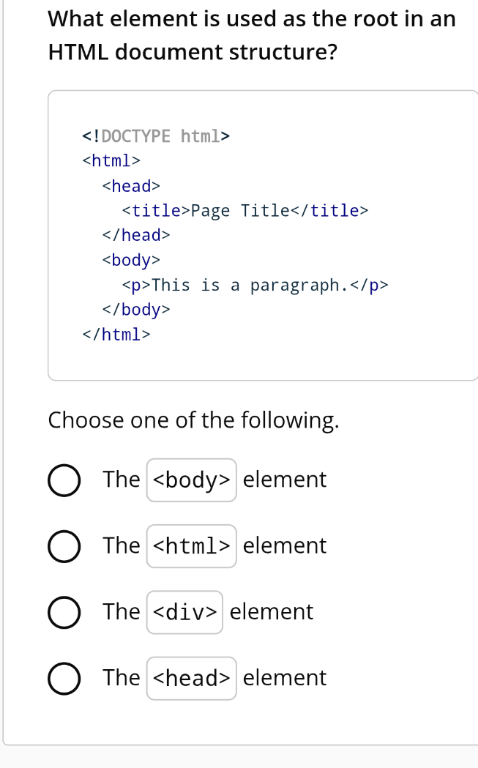Click the 'Choose one of the following' text
Viewport: 478px width, 768px height.
pyautogui.click(x=193, y=421)
